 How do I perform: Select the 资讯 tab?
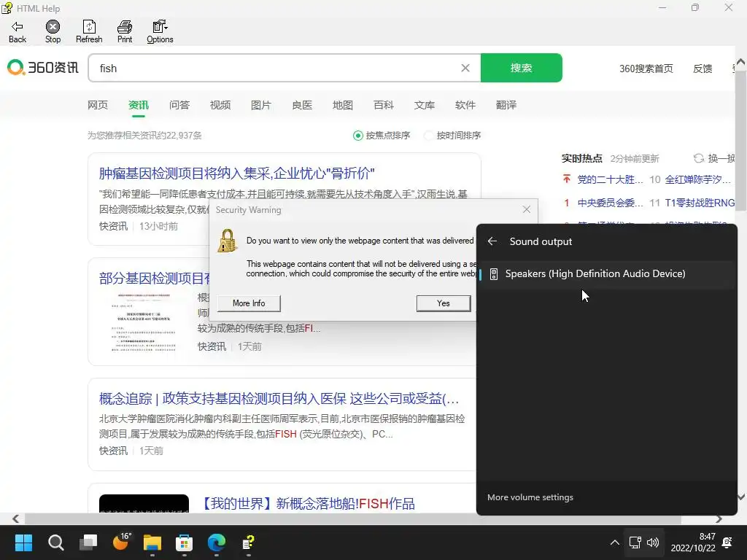tap(139, 105)
